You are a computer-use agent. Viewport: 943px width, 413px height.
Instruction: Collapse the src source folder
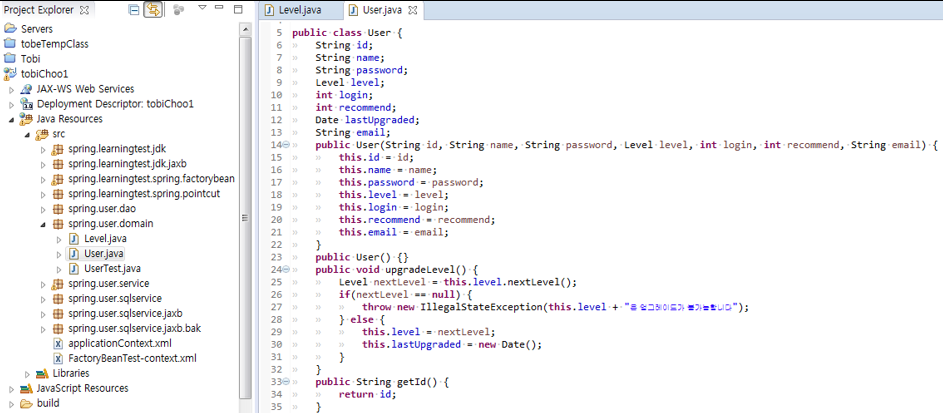[x=27, y=134]
